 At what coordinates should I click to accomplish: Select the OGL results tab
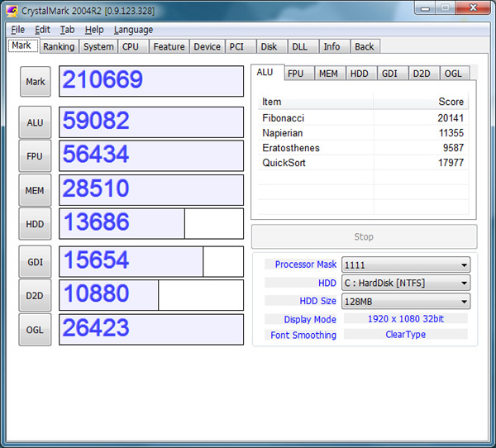455,74
